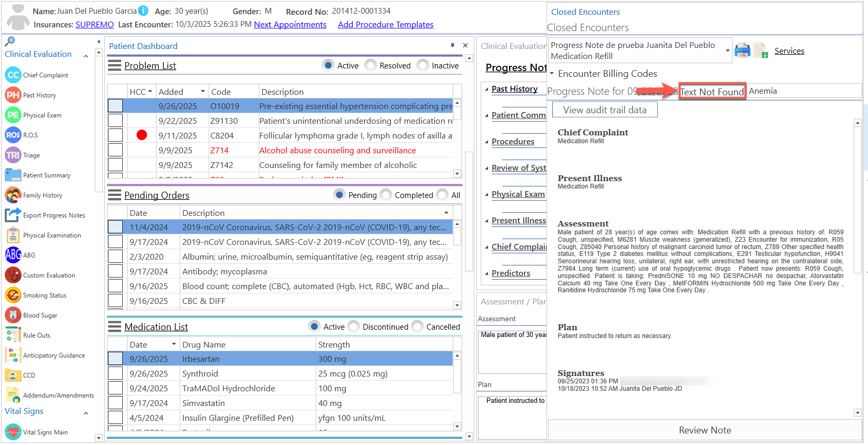868x445 pixels.
Task: Open Next Appointments link
Action: point(290,24)
